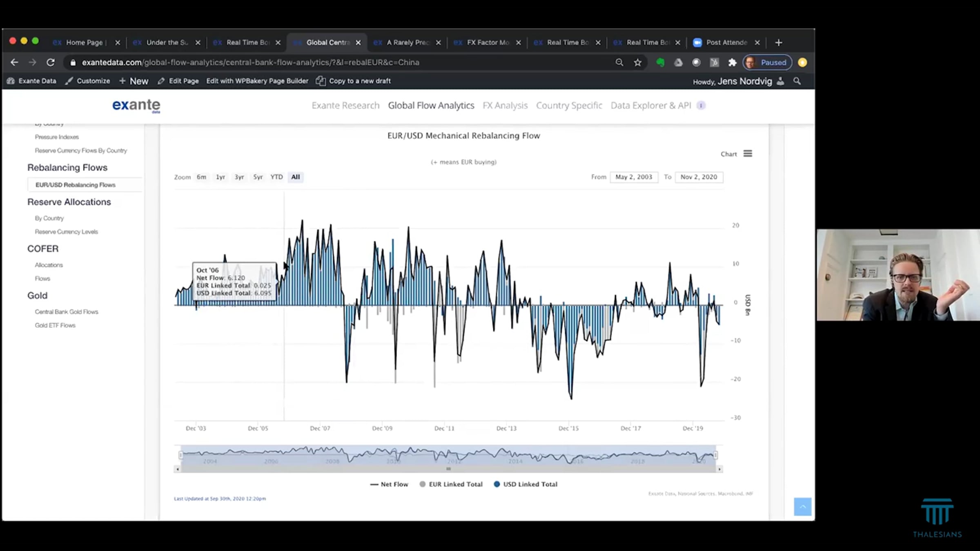Image resolution: width=980 pixels, height=551 pixels.
Task: Go back with the browser back arrow
Action: pos(15,62)
